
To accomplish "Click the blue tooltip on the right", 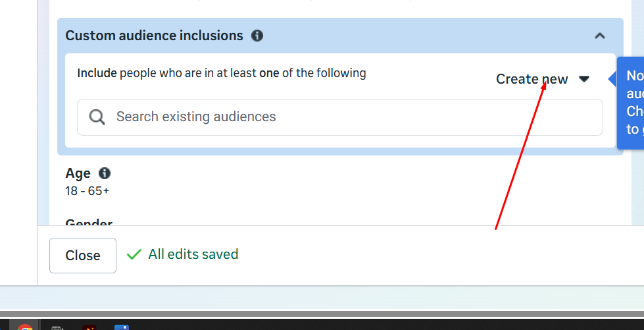I will pos(632,102).
